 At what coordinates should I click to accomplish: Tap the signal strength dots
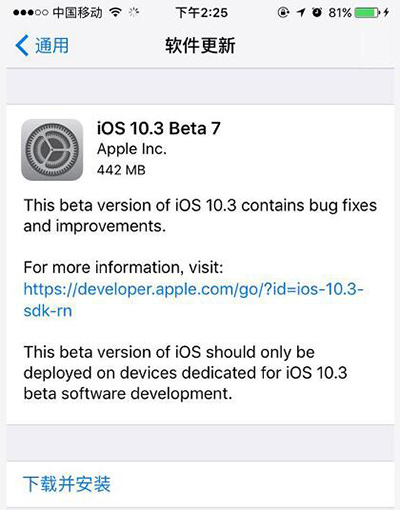point(31,13)
